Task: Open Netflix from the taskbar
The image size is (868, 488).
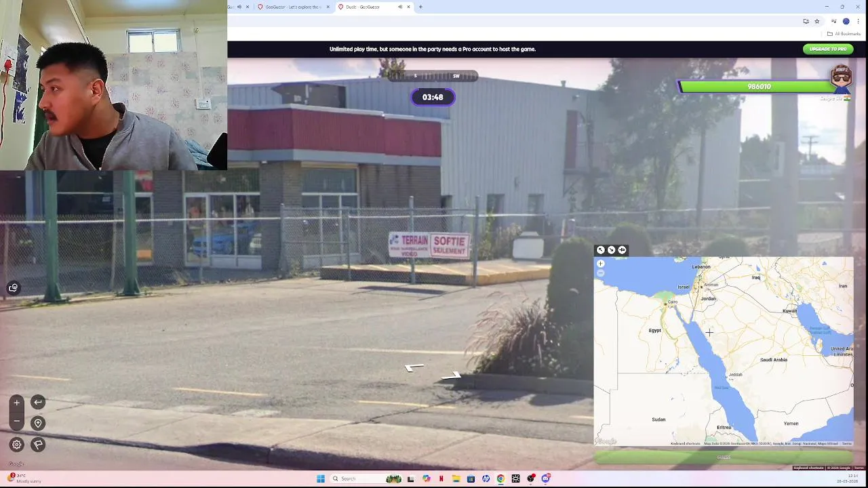Action: click(441, 479)
